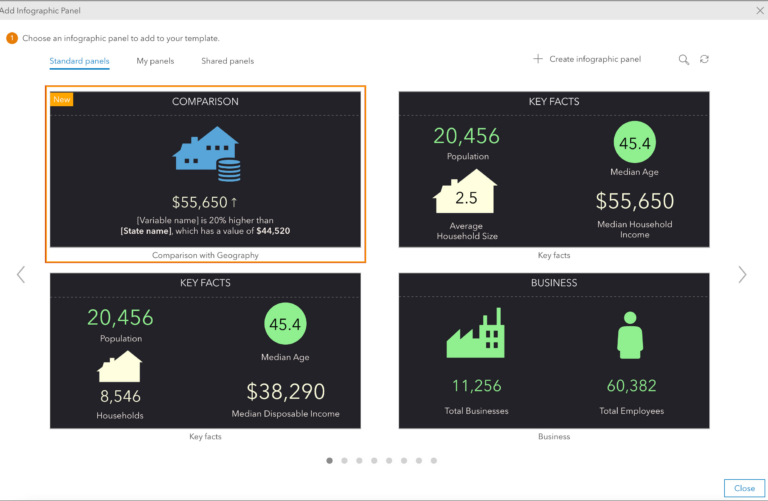The height and width of the screenshot is (501, 768).
Task: Switch to the Standard panels tab
Action: 79,61
